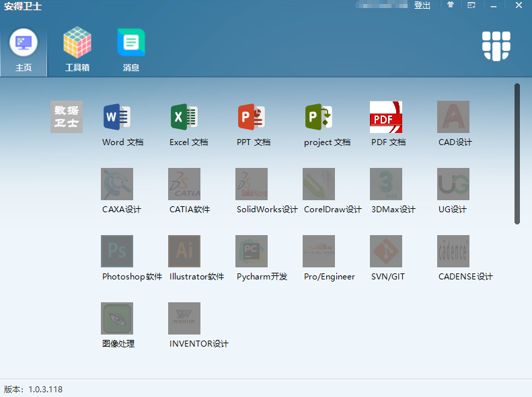Click the Photoshop软件 icon
Viewport: 532px width, 397px height.
pos(117,251)
